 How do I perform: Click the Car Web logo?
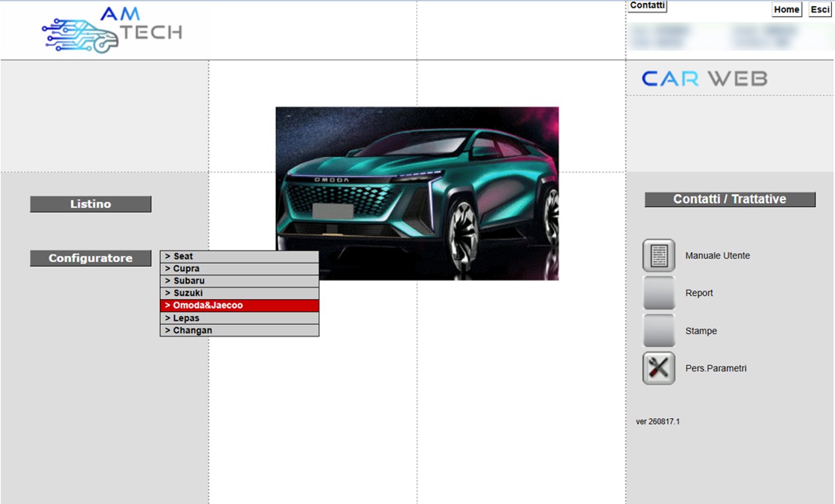pos(704,78)
